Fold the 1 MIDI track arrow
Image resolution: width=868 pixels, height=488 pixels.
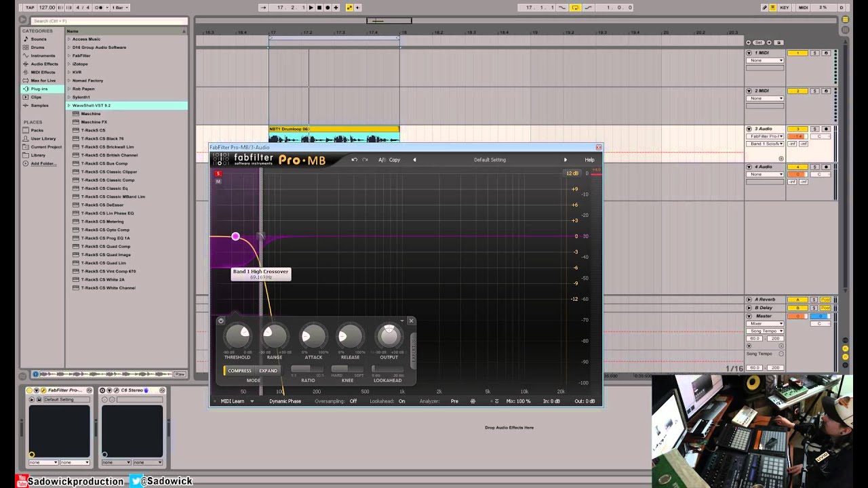click(749, 53)
